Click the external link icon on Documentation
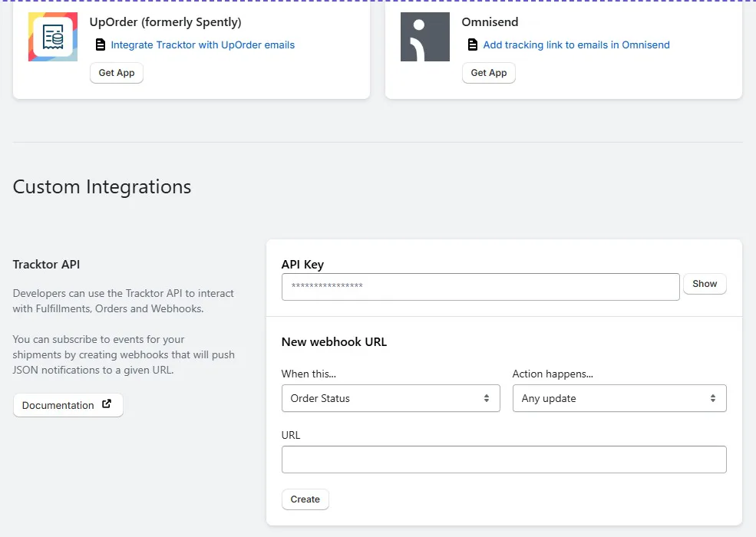Viewport: 756px width, 537px height. click(107, 404)
